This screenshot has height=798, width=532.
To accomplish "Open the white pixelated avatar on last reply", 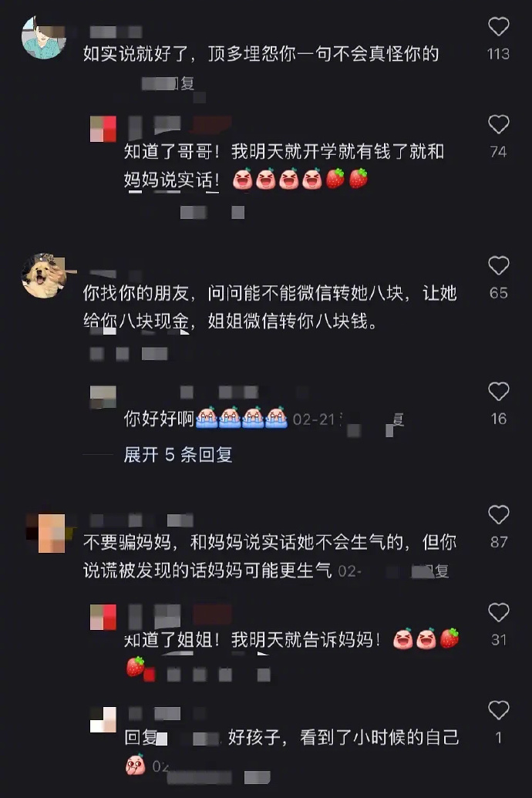I will (103, 719).
